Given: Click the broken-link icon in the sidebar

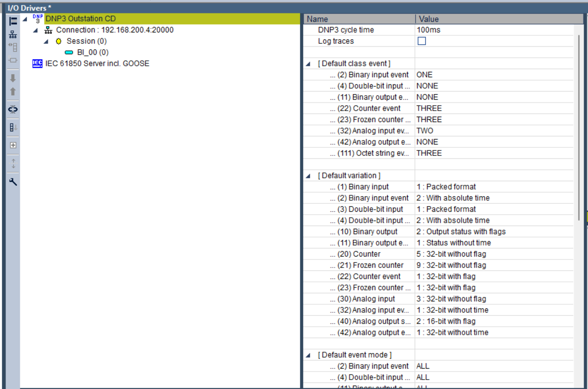Looking at the screenshot, I should tap(13, 110).
